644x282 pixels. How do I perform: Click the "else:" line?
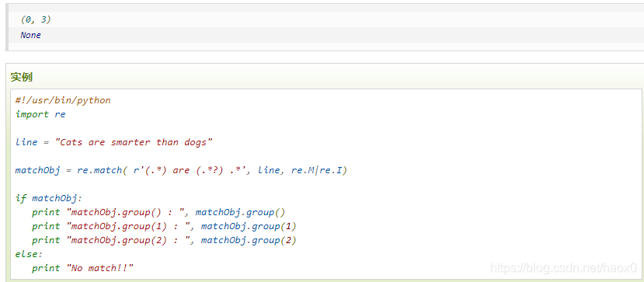point(29,255)
